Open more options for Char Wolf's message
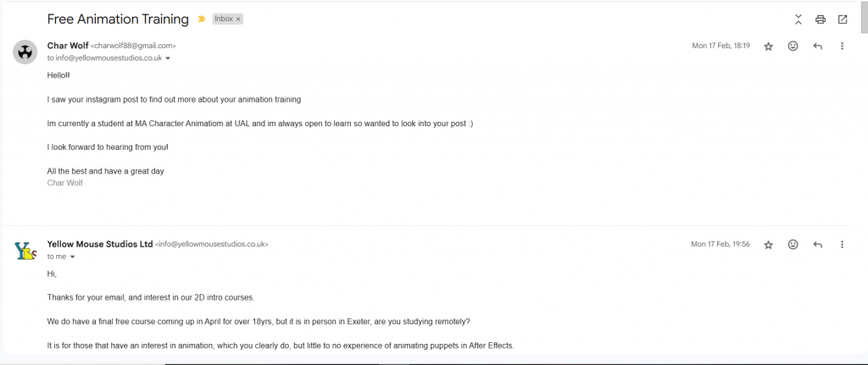This screenshot has height=365, width=868. pyautogui.click(x=842, y=46)
